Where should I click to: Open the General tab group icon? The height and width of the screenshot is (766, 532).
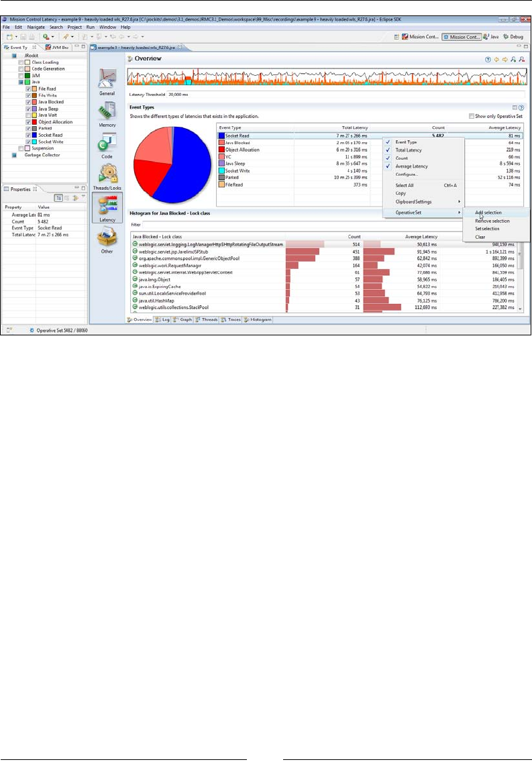[x=107, y=78]
